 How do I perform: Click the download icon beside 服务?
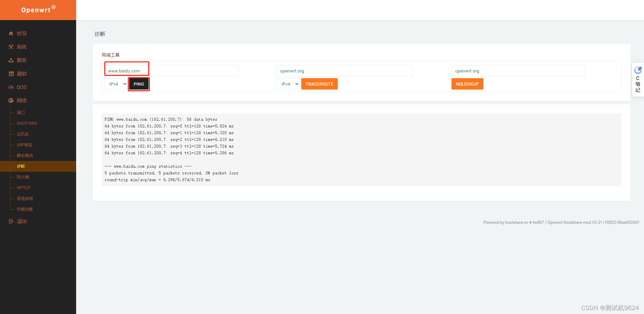(x=11, y=60)
